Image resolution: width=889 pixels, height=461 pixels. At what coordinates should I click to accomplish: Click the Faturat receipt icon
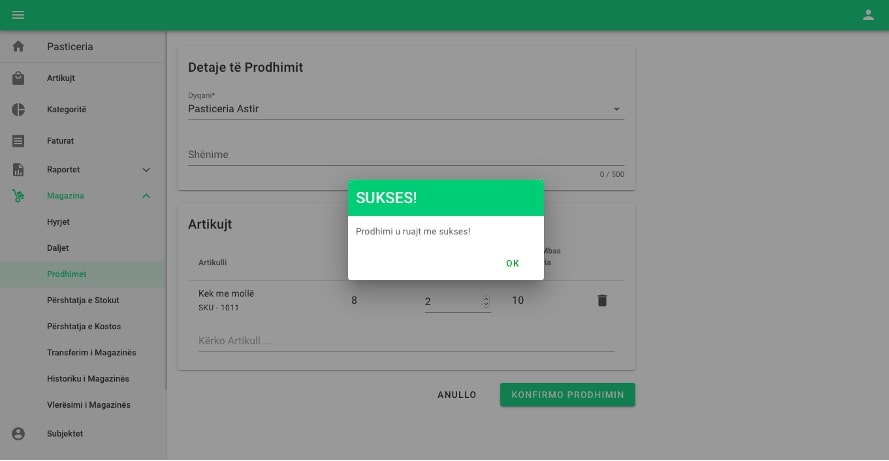pos(18,141)
